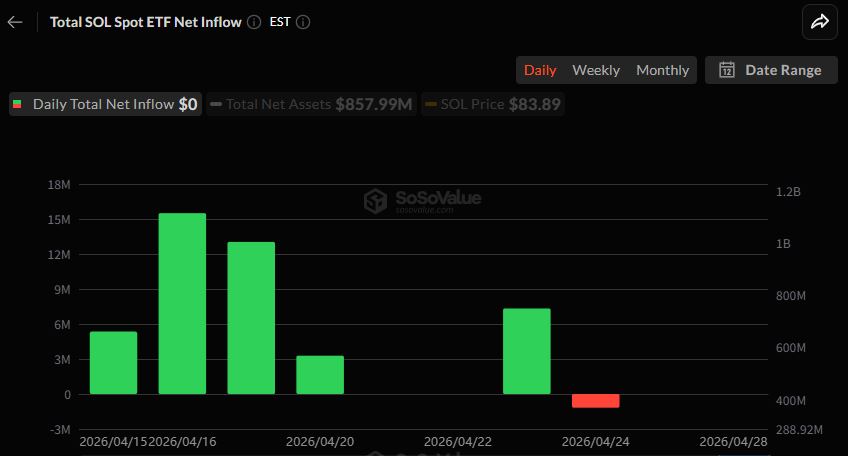Toggle the SOL Price series
Image resolution: width=848 pixels, height=456 pixels.
[x=491, y=104]
